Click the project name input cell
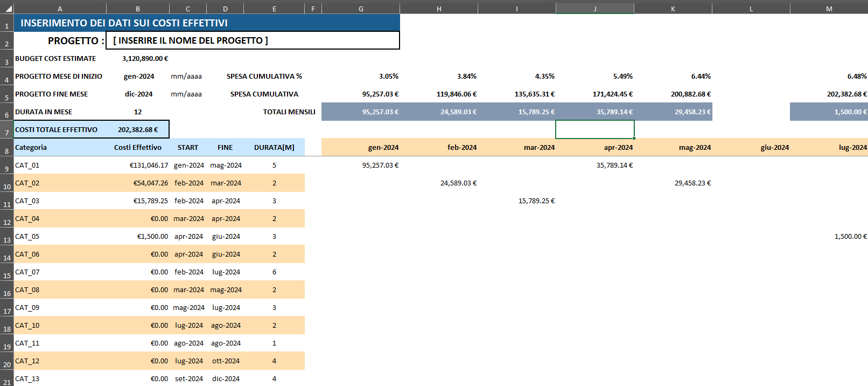Viewport: 868px width, 386px height. click(253, 40)
